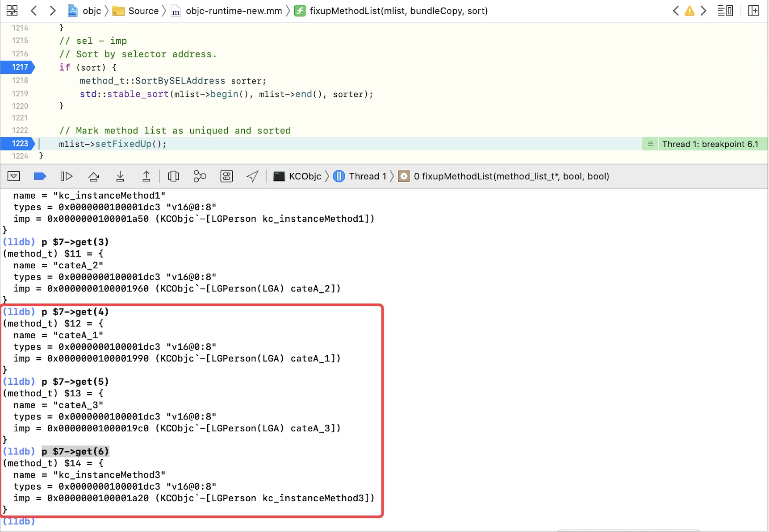Image resolution: width=769 pixels, height=532 pixels.
Task: Add a new editor pane
Action: coord(753,11)
